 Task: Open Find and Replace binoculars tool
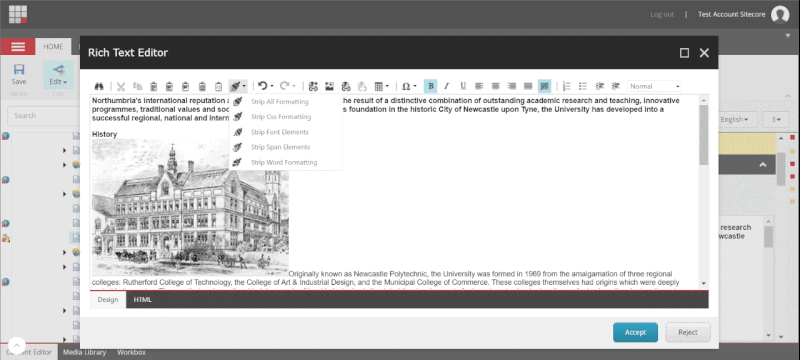(99, 86)
